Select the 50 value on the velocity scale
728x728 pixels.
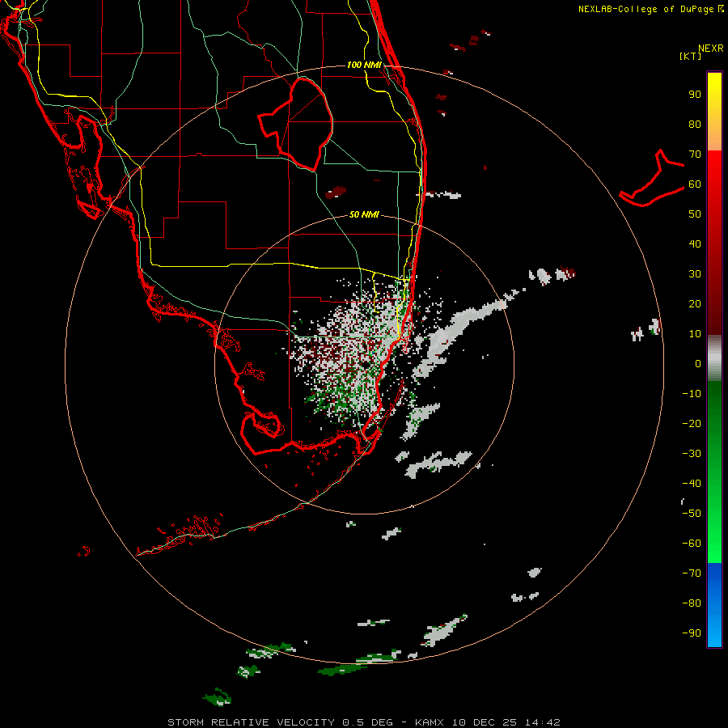point(695,214)
